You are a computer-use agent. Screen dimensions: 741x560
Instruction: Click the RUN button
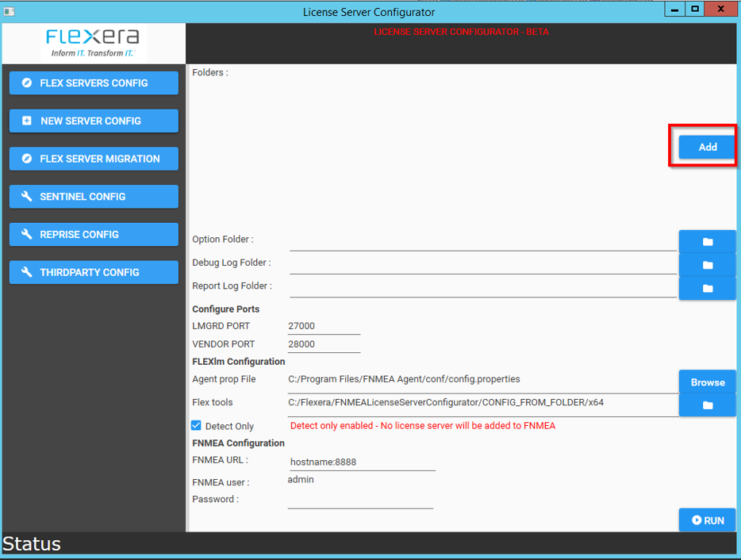click(708, 520)
